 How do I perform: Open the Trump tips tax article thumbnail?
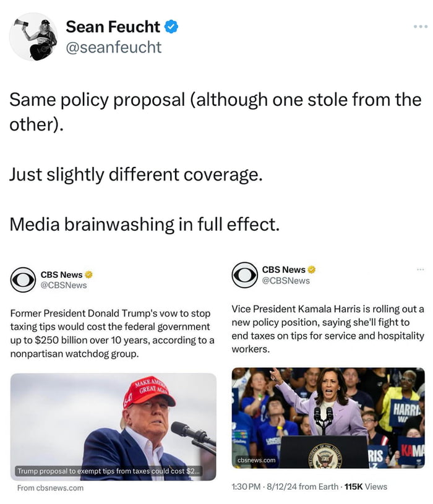coord(113,427)
